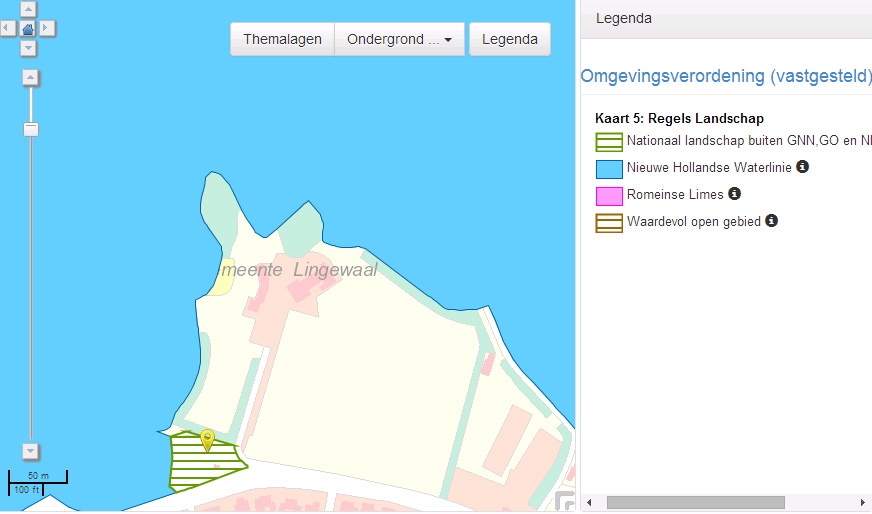Click the Waardevol open gebied brown swatch

tap(609, 223)
